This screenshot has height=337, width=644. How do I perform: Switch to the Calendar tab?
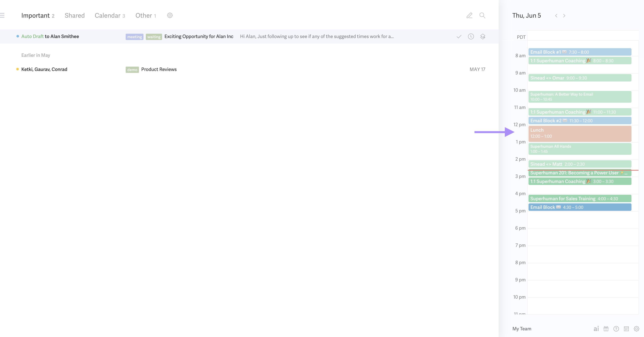(x=107, y=15)
